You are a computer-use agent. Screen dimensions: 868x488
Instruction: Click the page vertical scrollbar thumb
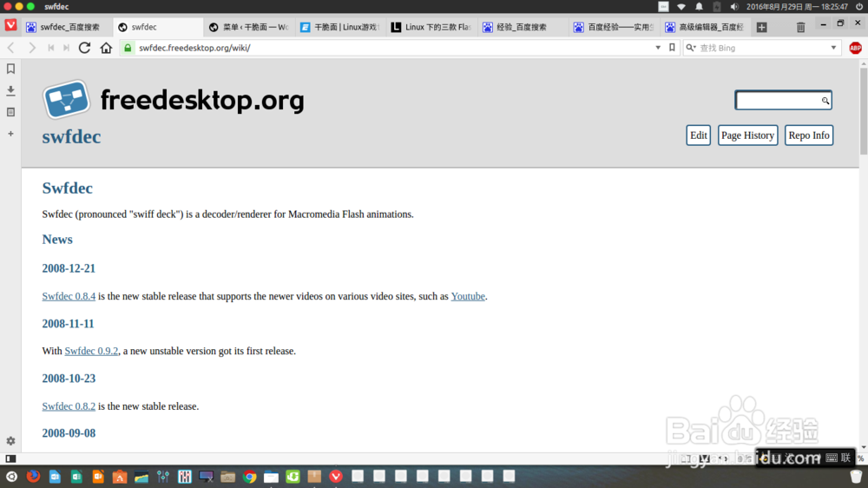pos(864,111)
